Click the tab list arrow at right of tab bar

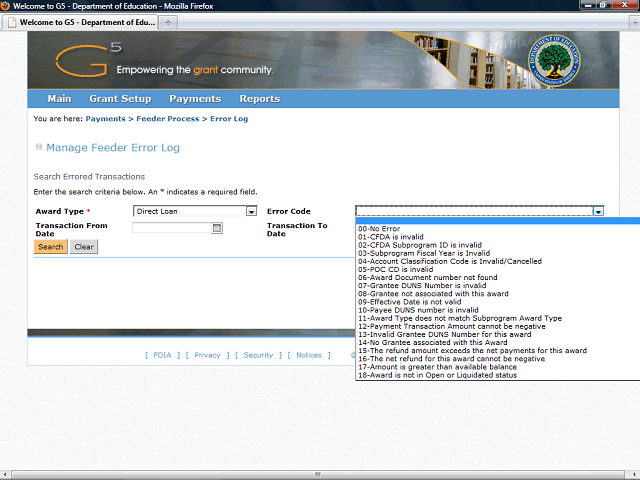point(635,22)
